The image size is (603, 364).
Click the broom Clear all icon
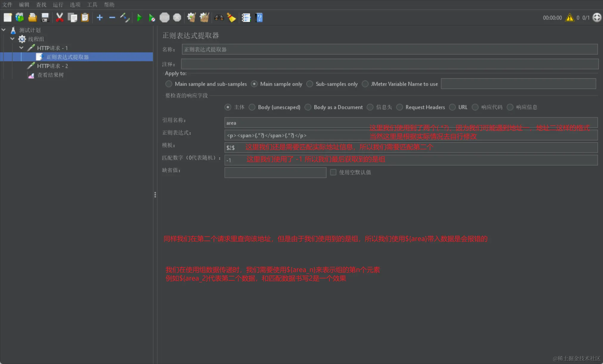pyautogui.click(x=204, y=18)
